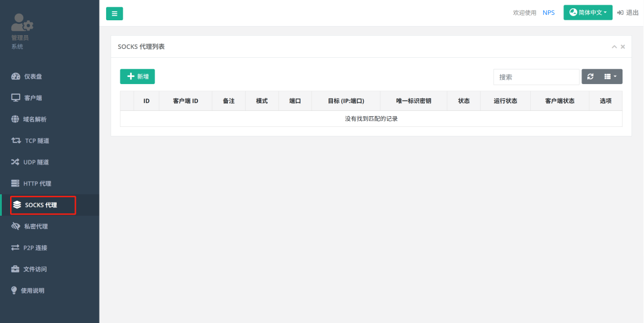Click the 新增 add button

(x=137, y=76)
